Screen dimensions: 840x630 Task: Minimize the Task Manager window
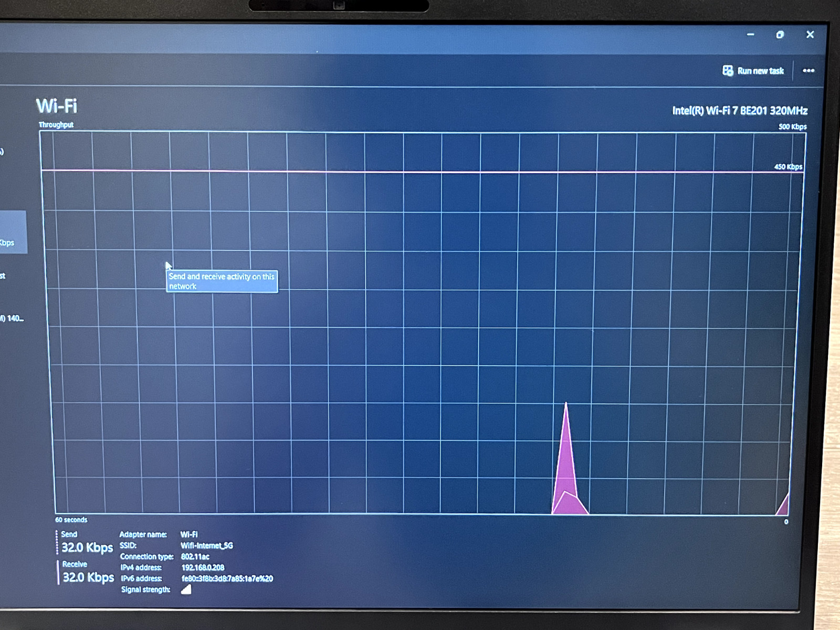(x=751, y=35)
